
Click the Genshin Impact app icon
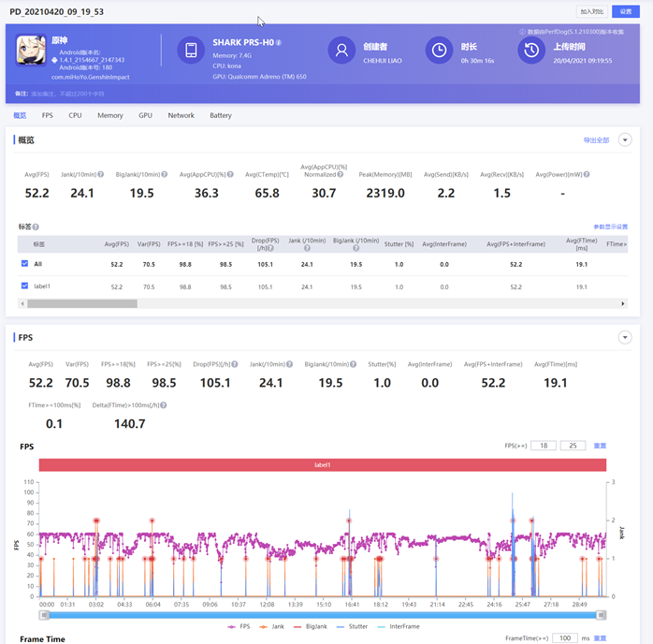pyautogui.click(x=31, y=51)
